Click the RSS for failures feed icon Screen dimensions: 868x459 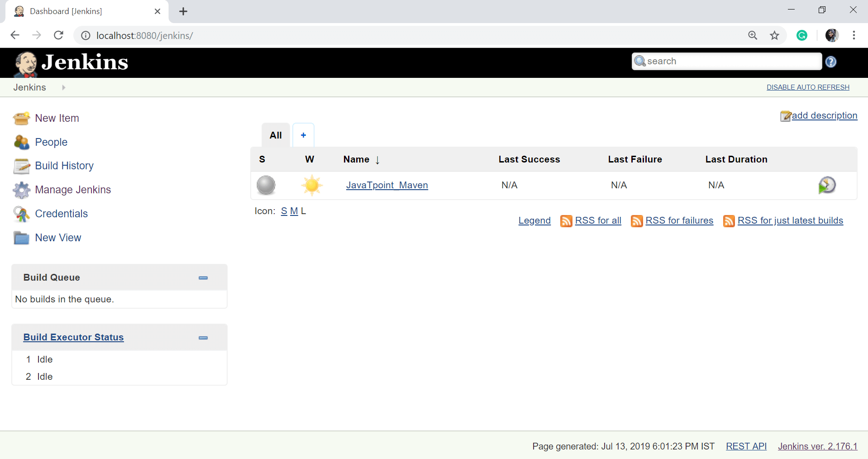point(637,221)
